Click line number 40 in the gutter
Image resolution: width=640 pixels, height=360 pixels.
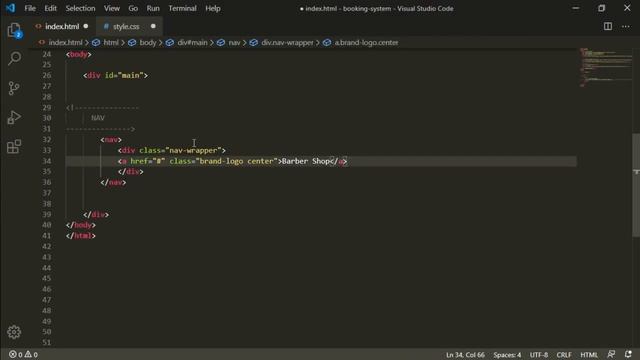(47, 225)
